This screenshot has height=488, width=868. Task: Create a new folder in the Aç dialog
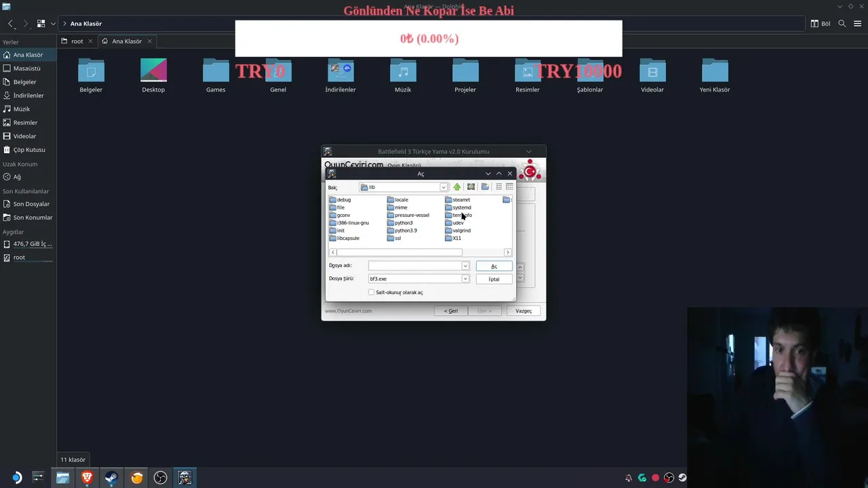pyautogui.click(x=485, y=187)
